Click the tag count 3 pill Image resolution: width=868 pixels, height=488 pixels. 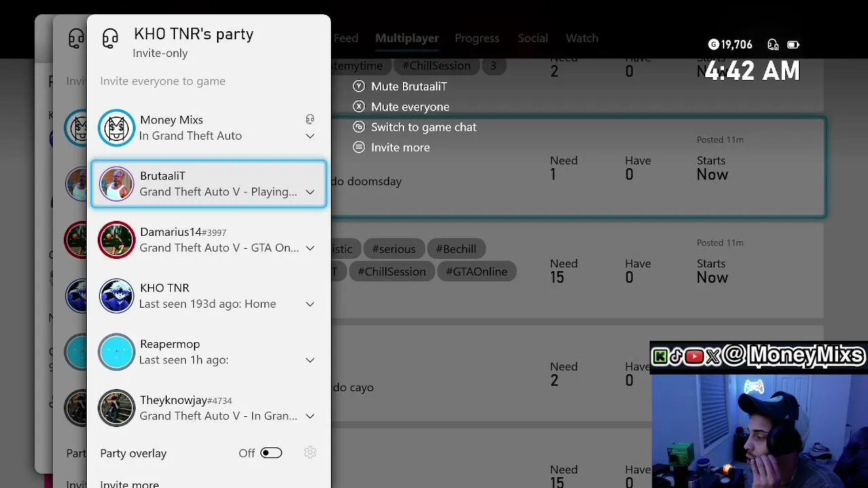493,66
